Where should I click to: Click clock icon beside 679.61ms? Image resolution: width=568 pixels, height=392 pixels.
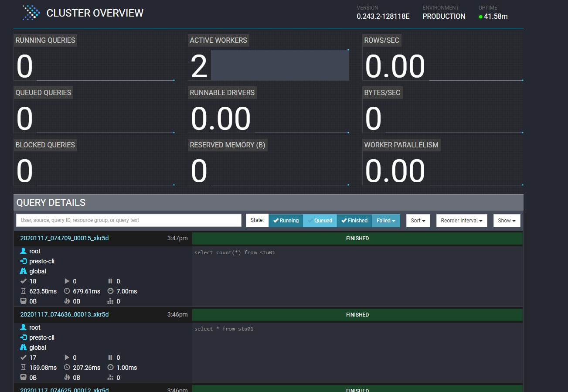click(67, 291)
